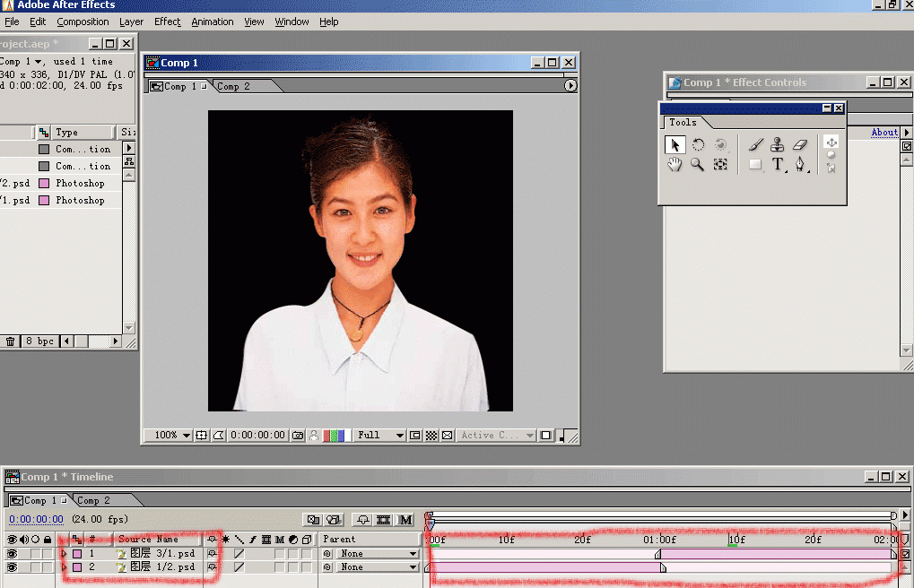Click the current time 0:00:00:00 in timeline

pyautogui.click(x=36, y=519)
